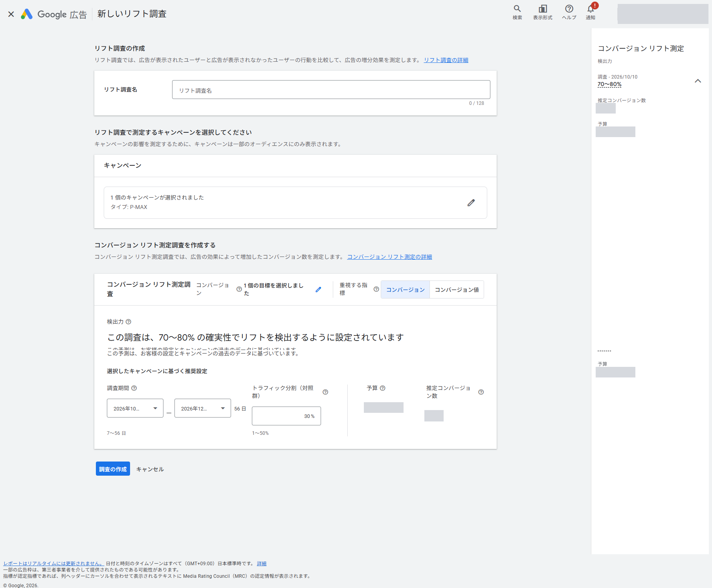Open the 通知 notifications bell
Screen dimensions: 712x588
(x=591, y=12)
